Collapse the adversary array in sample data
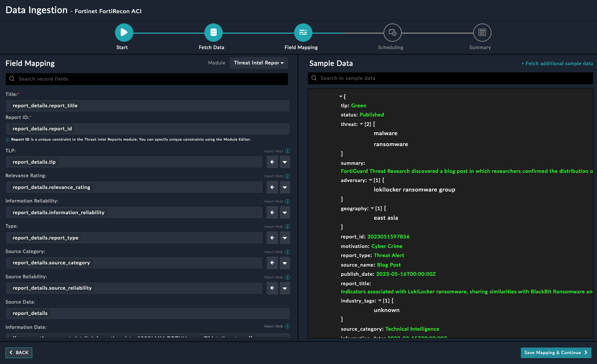This screenshot has width=597, height=364. [370, 180]
